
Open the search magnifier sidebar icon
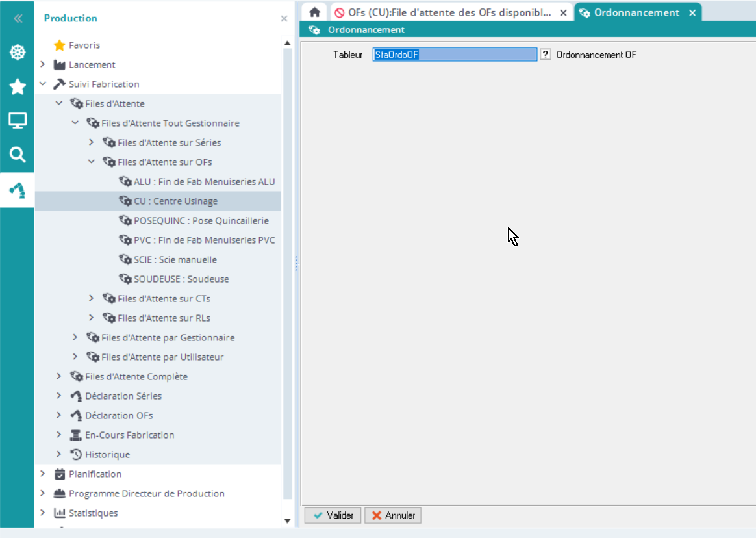coord(18,155)
